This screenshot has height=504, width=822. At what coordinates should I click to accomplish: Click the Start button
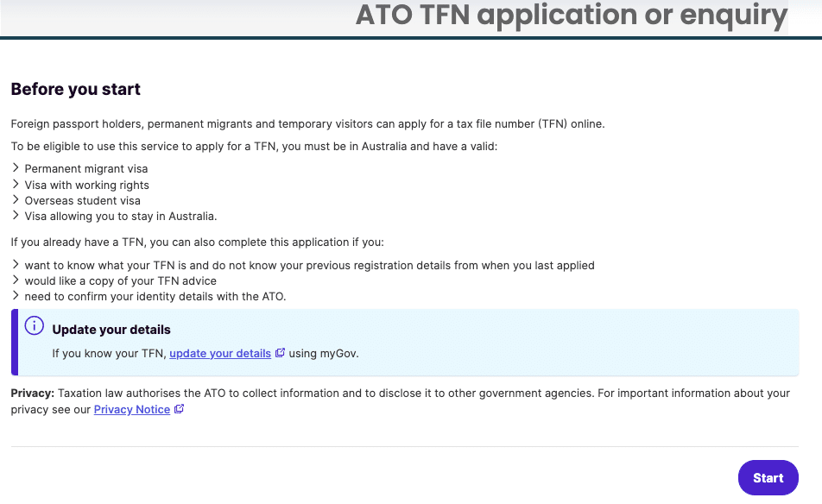[x=768, y=478]
